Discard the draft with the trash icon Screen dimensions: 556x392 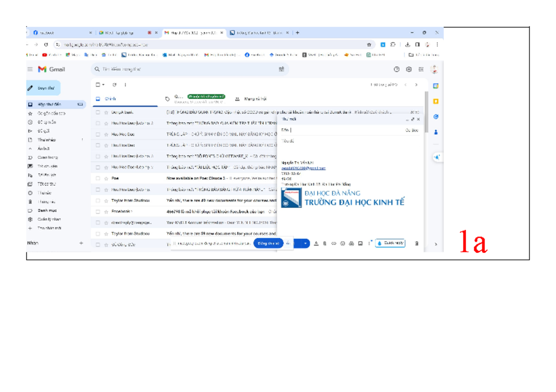(x=417, y=243)
